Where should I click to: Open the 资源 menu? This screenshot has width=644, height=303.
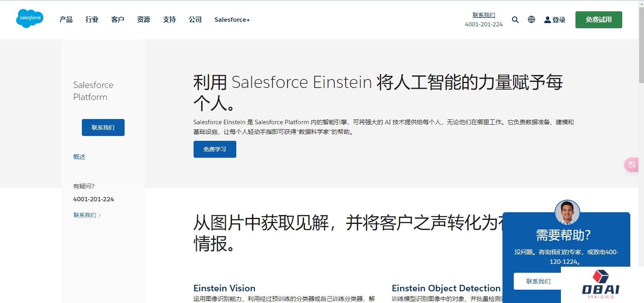click(x=144, y=19)
